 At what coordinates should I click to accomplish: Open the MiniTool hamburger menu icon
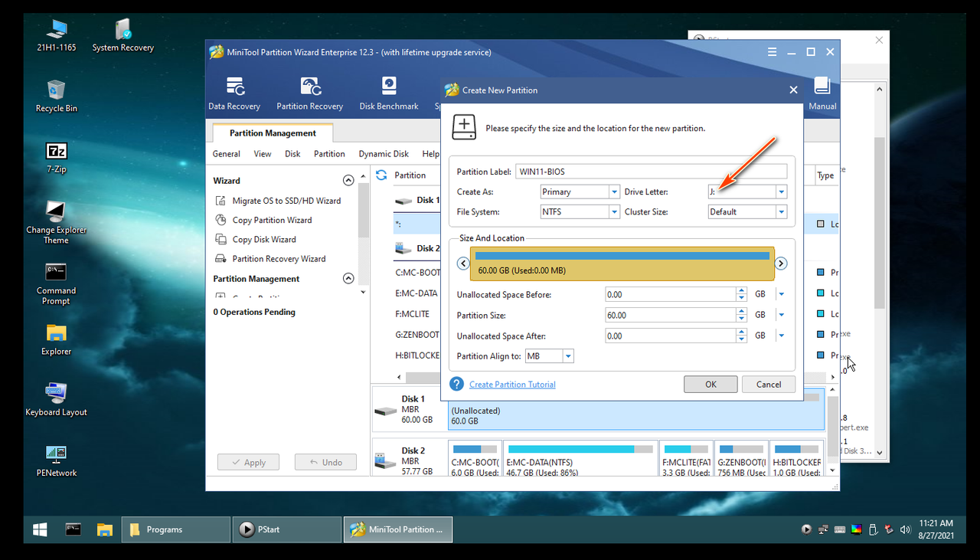point(773,52)
